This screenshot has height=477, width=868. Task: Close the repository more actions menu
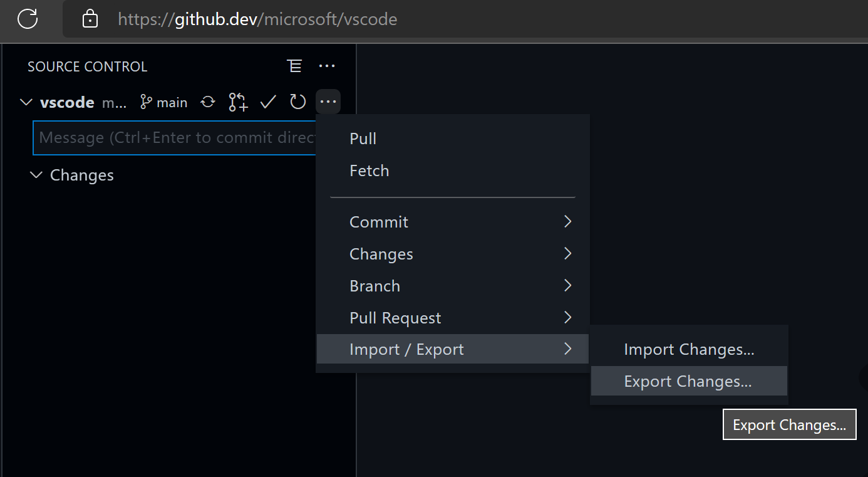pyautogui.click(x=328, y=102)
